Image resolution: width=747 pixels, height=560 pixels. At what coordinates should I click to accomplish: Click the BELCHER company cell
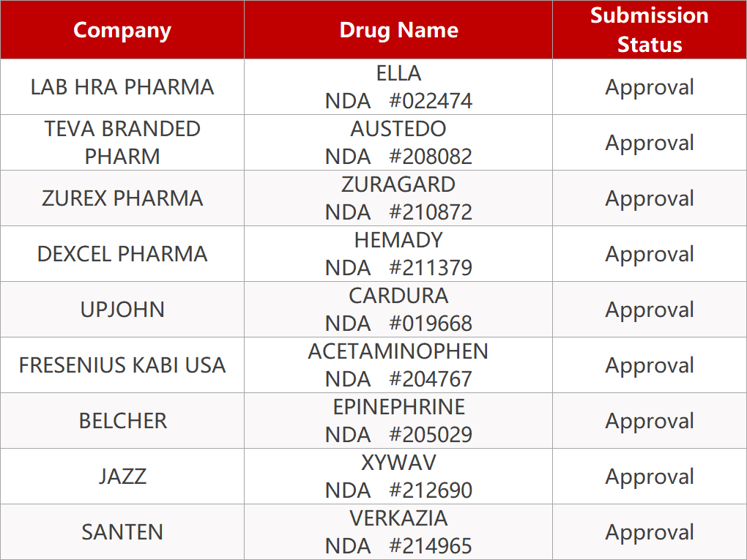pyautogui.click(x=122, y=421)
